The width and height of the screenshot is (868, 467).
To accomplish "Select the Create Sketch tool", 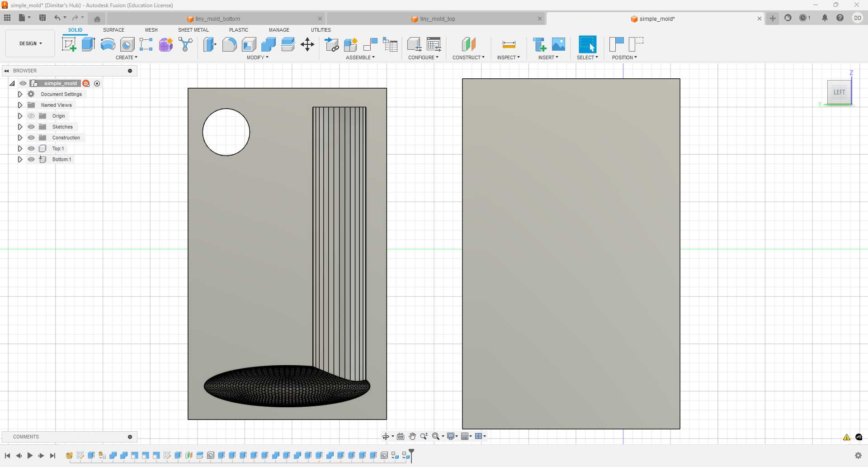I will coord(69,44).
